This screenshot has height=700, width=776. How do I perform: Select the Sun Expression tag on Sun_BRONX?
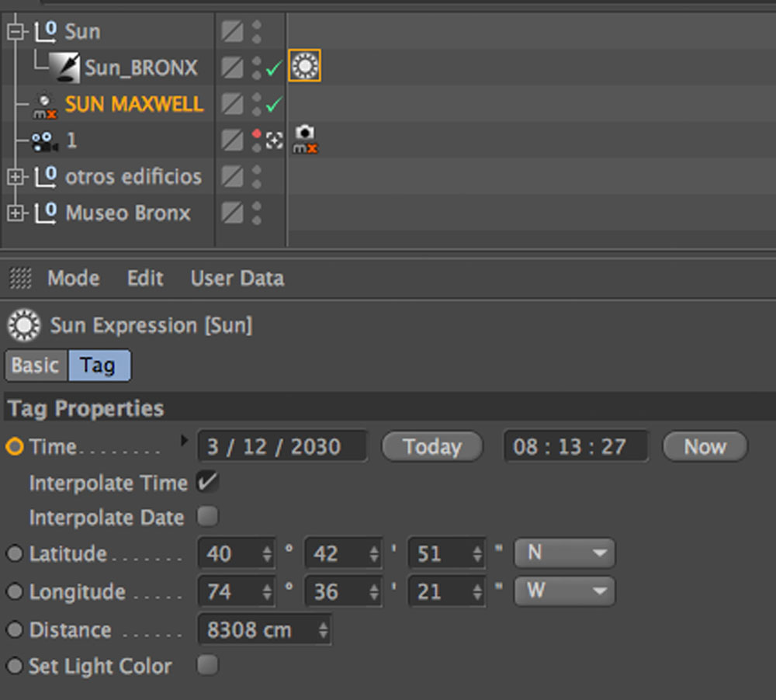click(x=304, y=65)
